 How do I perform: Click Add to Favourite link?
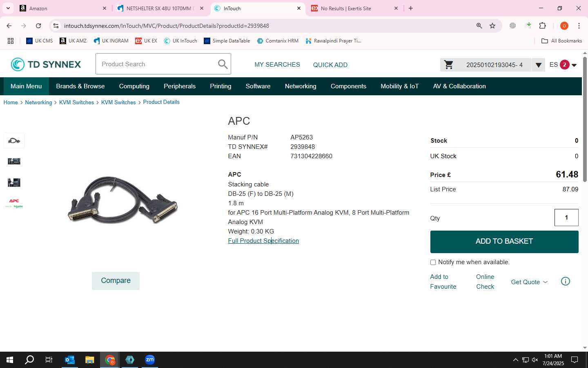(x=443, y=282)
